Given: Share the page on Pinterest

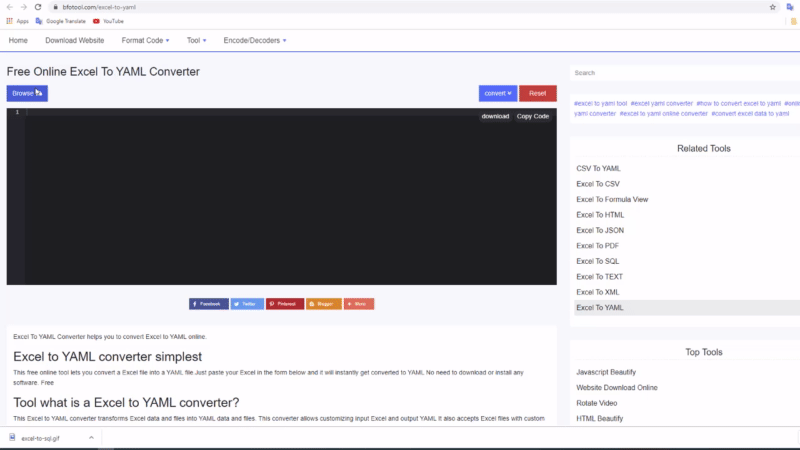Looking at the screenshot, I should pos(285,303).
